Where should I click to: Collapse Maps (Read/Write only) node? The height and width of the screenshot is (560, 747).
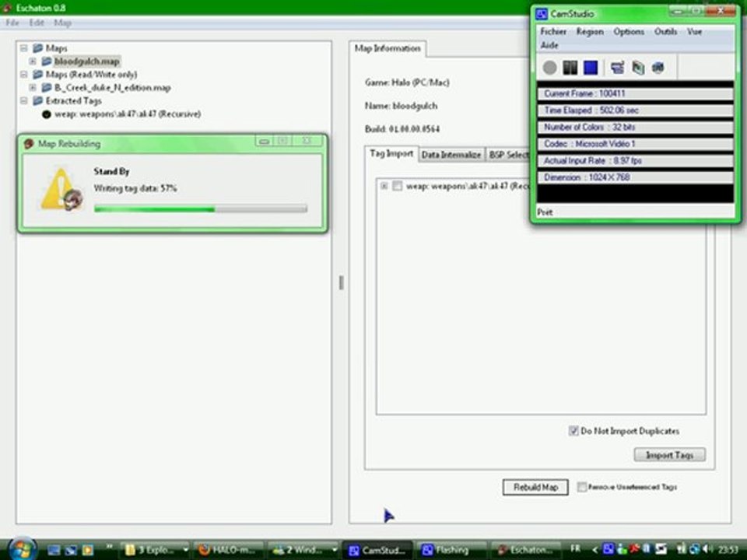[x=24, y=75]
